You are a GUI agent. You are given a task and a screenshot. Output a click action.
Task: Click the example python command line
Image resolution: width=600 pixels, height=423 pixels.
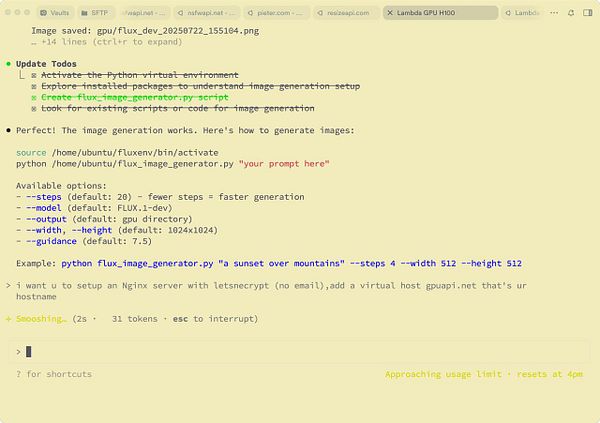point(292,263)
